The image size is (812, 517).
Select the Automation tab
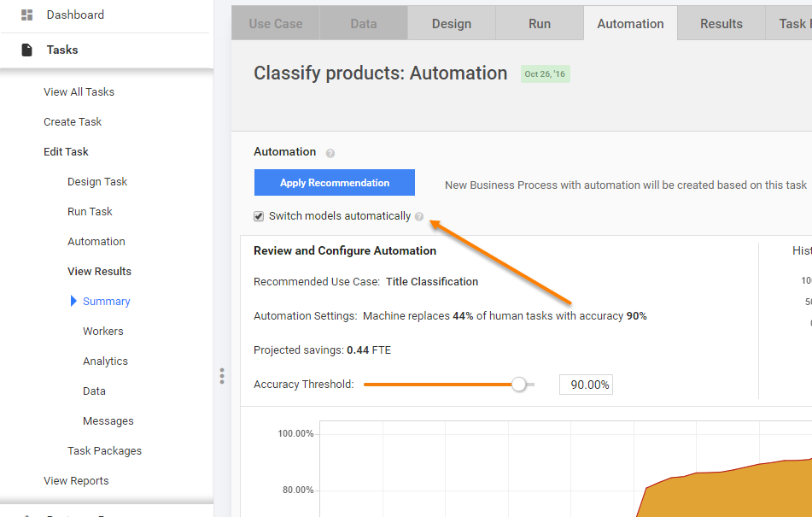[x=630, y=23]
